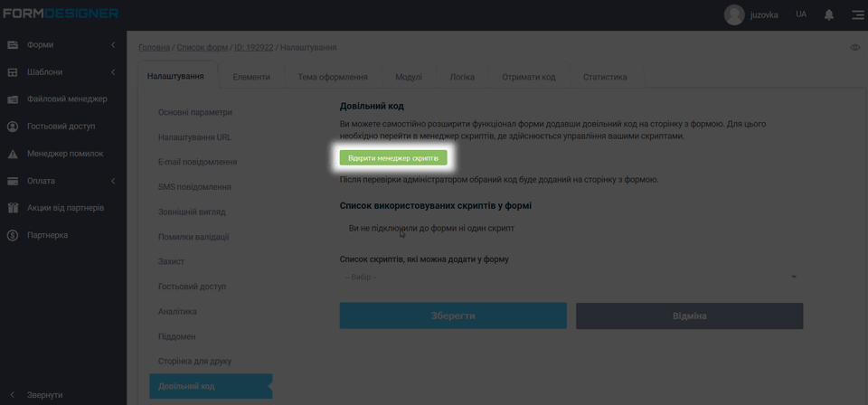
Task: Click the Гостьовий доступ user icon
Action: [x=13, y=127]
